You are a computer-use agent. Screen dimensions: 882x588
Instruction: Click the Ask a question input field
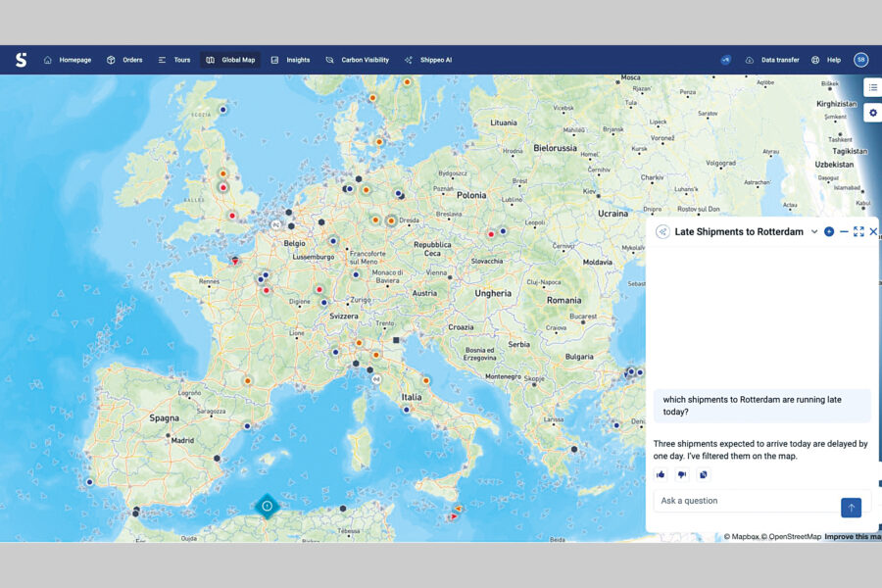click(x=745, y=501)
